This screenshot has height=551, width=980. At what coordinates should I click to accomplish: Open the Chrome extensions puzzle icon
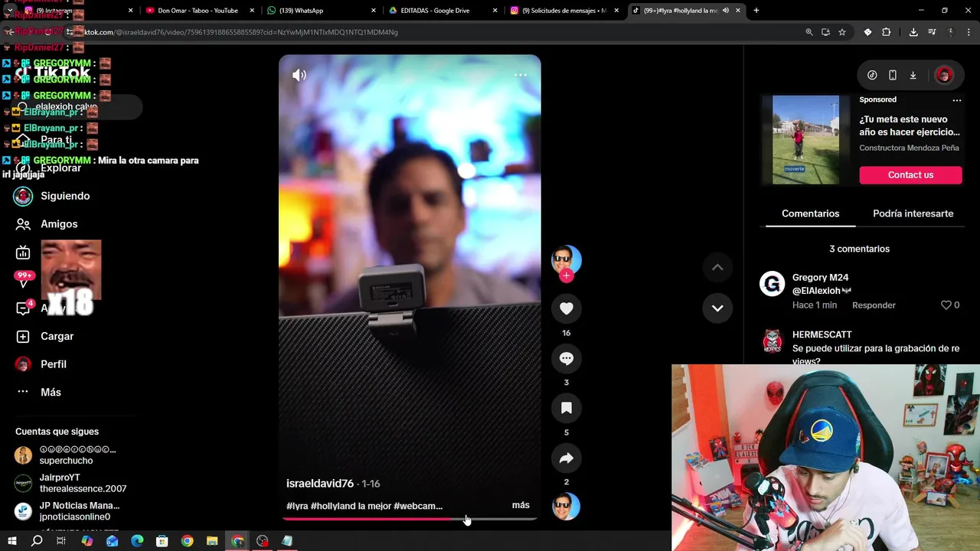[887, 32]
